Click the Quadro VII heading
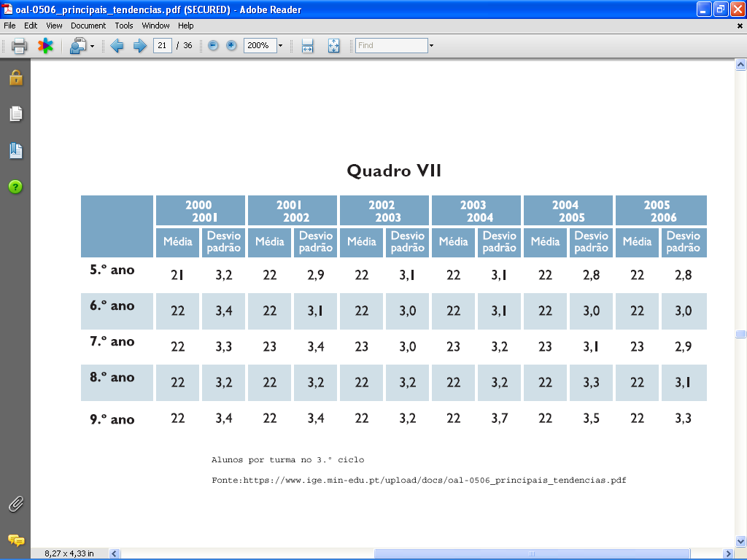The width and height of the screenshot is (747, 560). [394, 171]
